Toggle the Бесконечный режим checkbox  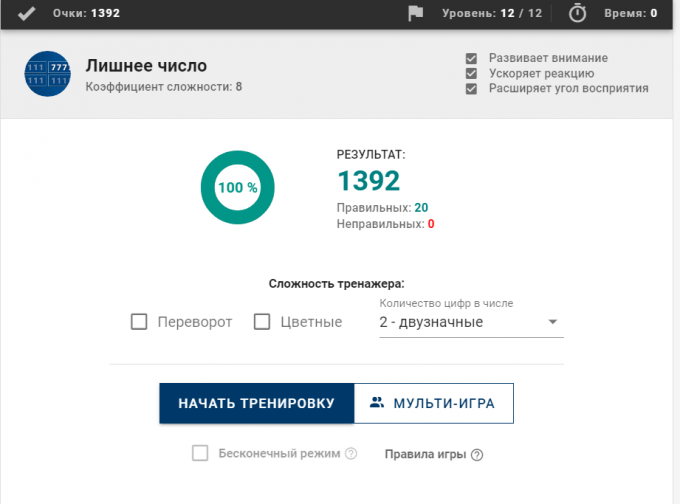tap(200, 453)
